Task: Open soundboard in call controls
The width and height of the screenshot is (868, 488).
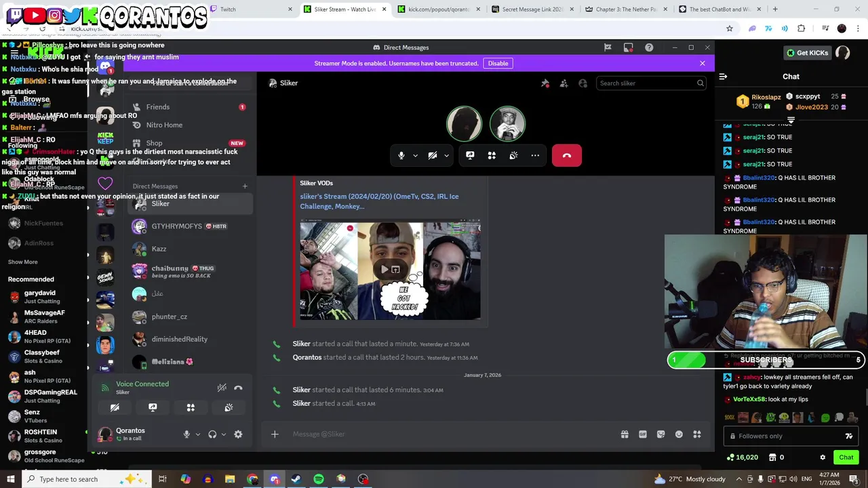Action: tap(513, 155)
